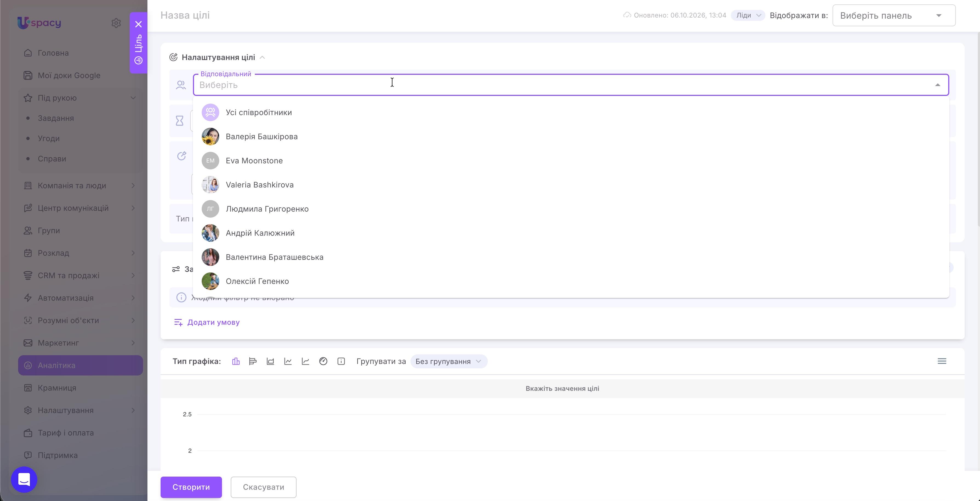Close the Ціль side tab
Viewport: 980px width, 501px height.
tap(138, 24)
